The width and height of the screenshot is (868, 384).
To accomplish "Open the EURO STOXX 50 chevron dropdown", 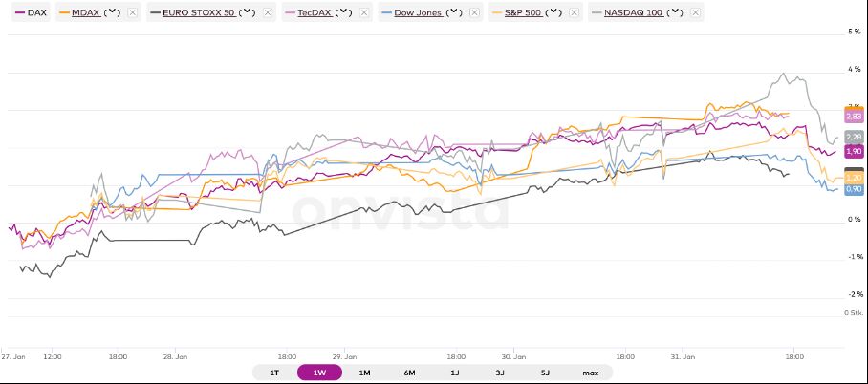I will tap(248, 13).
